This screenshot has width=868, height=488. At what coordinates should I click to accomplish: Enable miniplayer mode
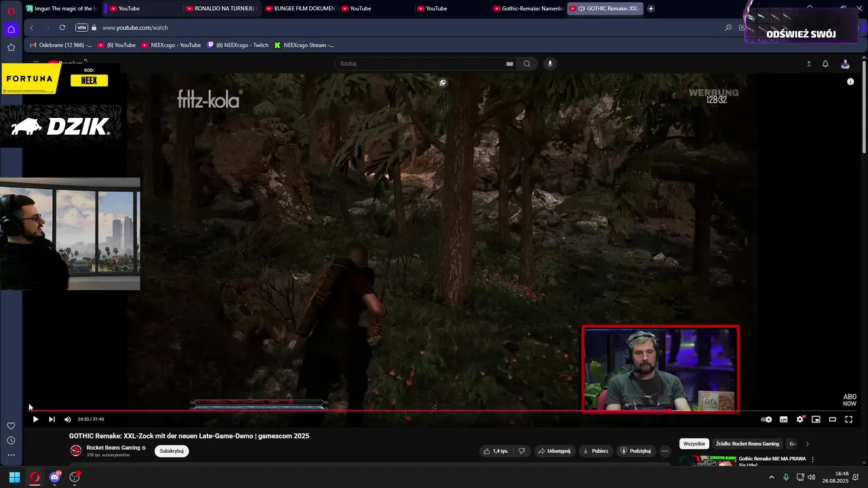coord(816,420)
